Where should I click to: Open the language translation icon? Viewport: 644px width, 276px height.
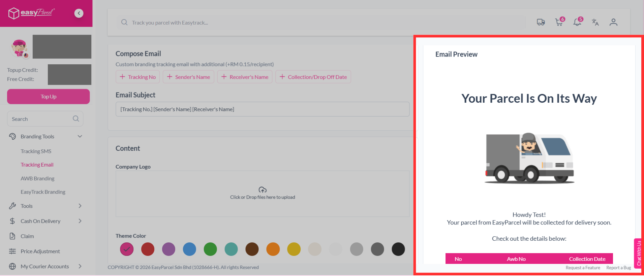[x=595, y=22]
